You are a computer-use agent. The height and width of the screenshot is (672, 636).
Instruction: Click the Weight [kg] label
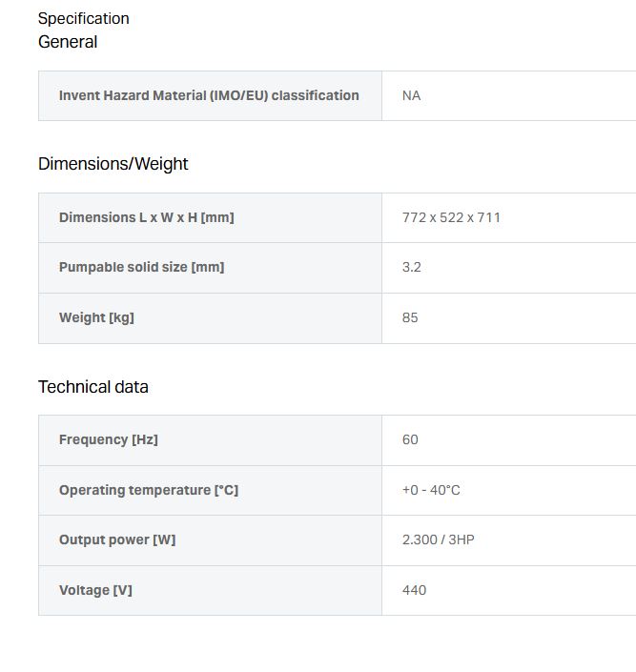(96, 317)
